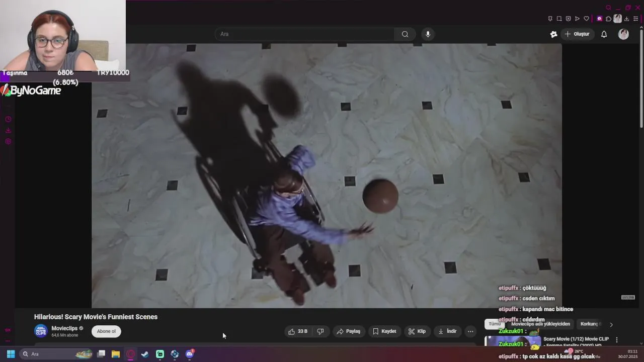Image resolution: width=644 pixels, height=362 pixels.
Task: Click the browser tab search magnifier
Action: 608,8
